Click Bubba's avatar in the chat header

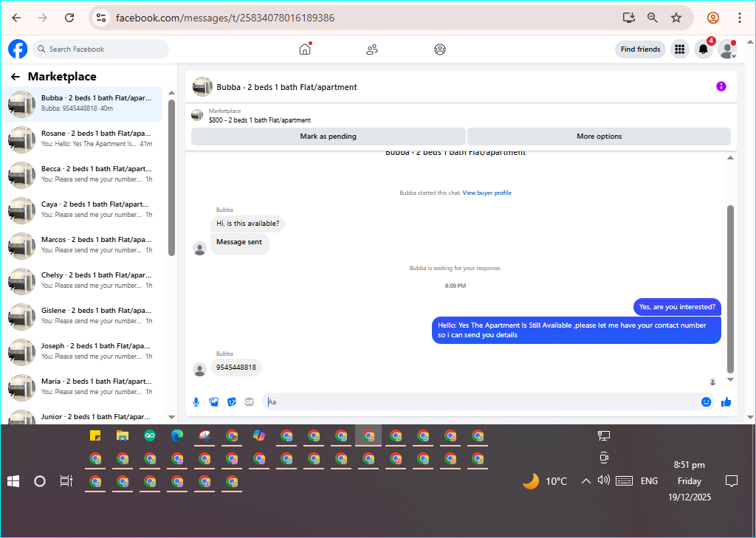coord(202,87)
